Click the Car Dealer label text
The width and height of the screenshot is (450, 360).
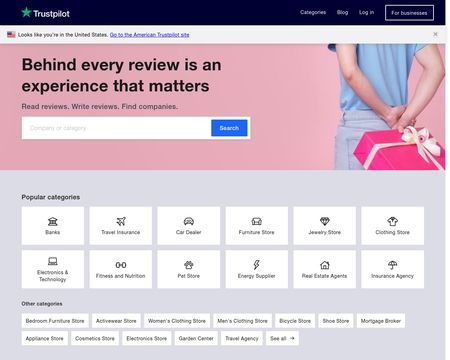pos(189,232)
